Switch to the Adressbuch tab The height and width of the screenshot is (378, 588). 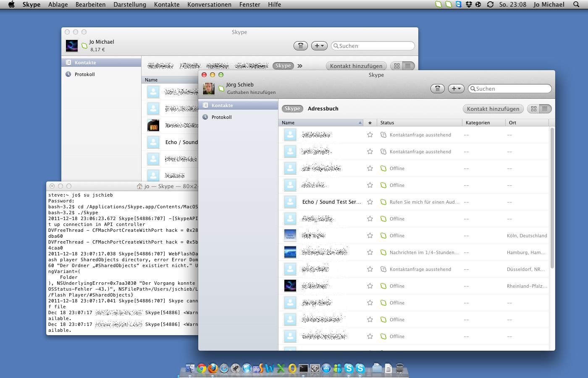point(323,109)
